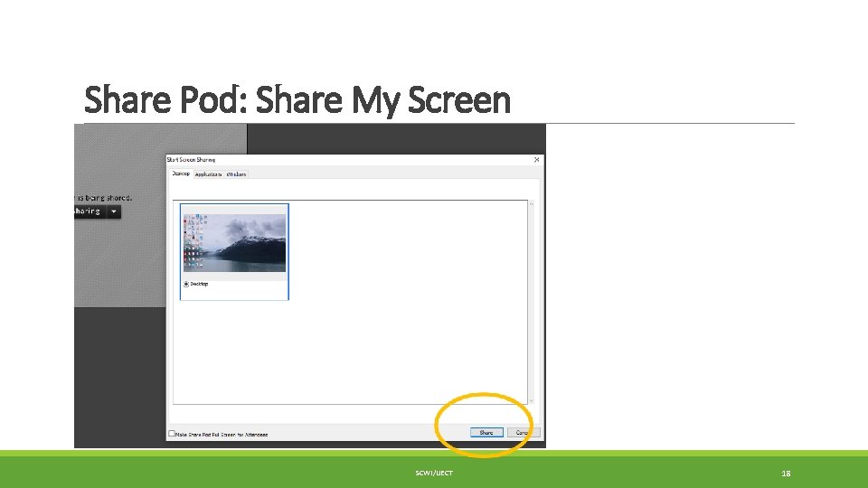Click the scroll up arrow in dialog
868x488 pixels.
point(532,204)
